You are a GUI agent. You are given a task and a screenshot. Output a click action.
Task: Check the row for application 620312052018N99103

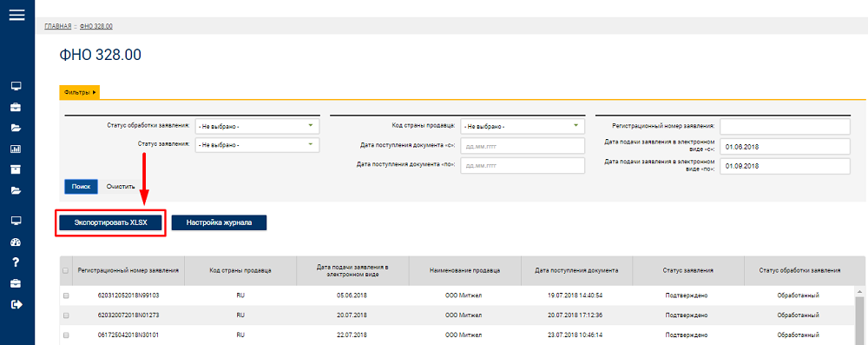pos(66,295)
